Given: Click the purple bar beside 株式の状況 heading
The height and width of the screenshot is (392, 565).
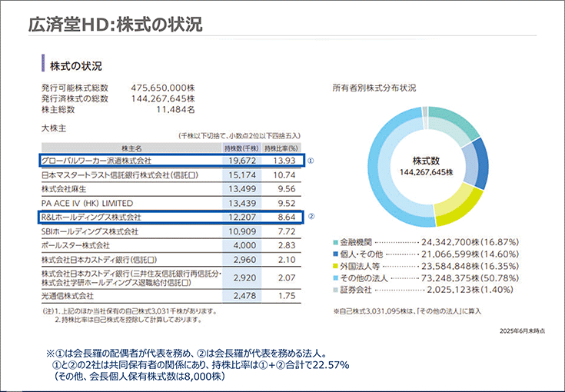Looking at the screenshot, I should pos(43,64).
